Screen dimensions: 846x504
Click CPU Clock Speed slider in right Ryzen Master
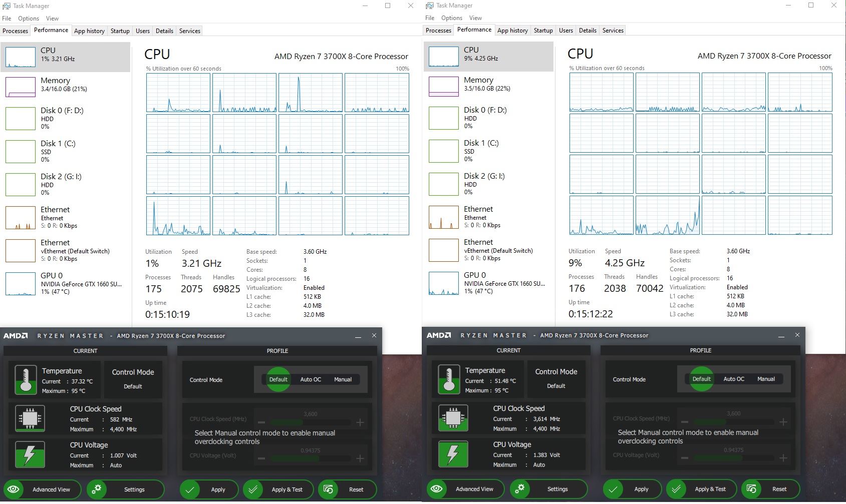pos(734,422)
